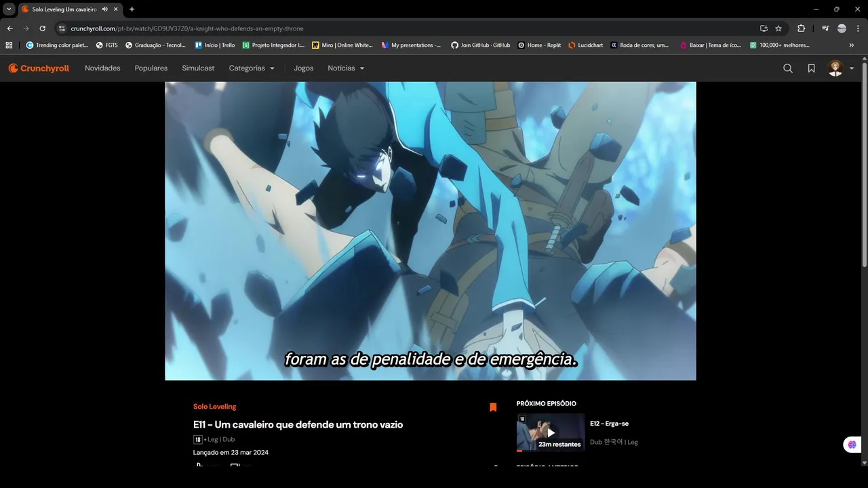
Task: Open the Miro Online Whiteboard bookmark
Action: pyautogui.click(x=342, y=45)
